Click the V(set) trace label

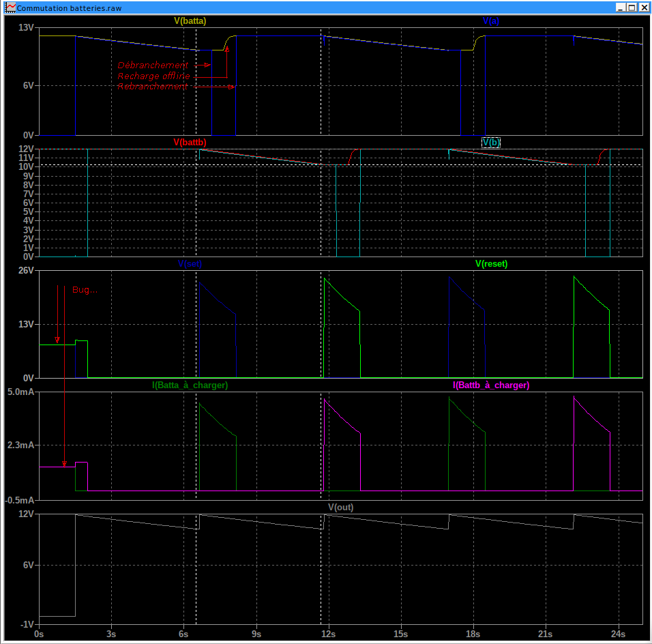190,264
